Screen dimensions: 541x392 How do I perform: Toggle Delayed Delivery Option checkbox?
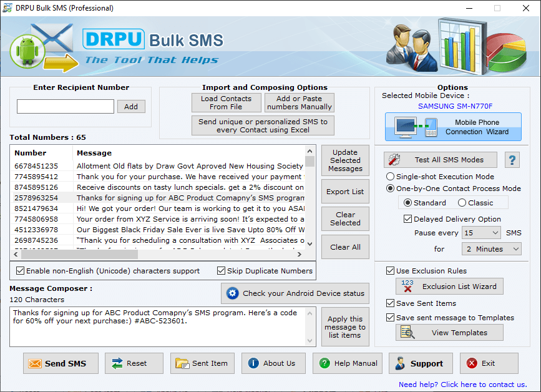tap(407, 218)
